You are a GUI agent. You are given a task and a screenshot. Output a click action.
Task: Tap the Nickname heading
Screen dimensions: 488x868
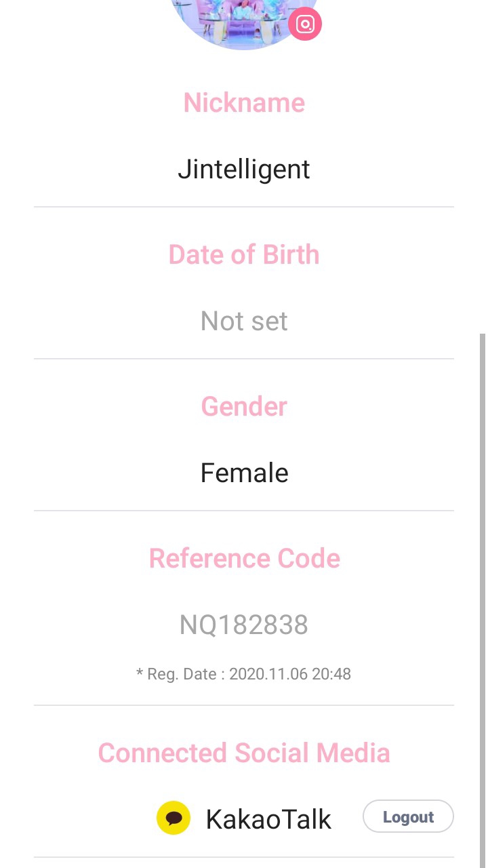244,103
